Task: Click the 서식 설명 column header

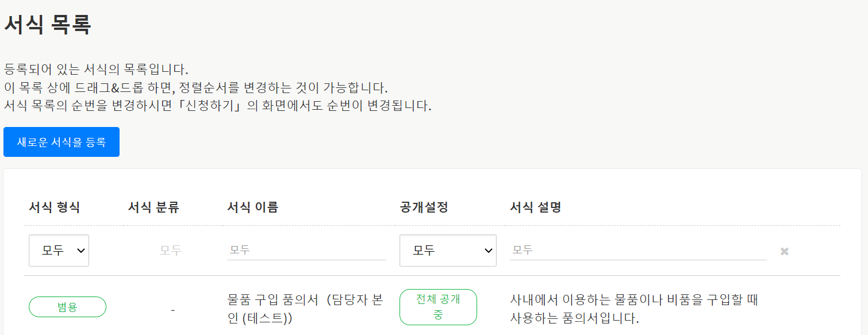Action: coord(535,207)
